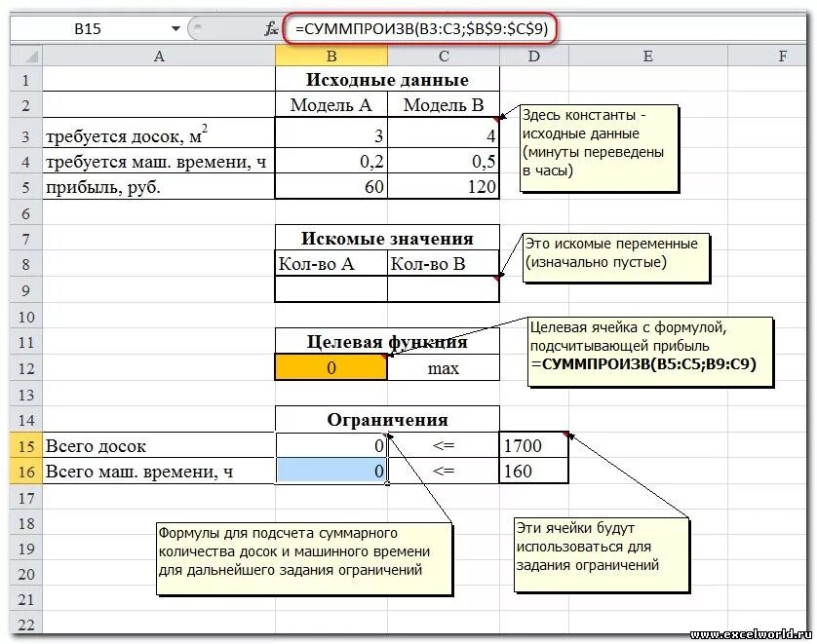
Task: Click cell with profit value 120
Action: click(444, 187)
